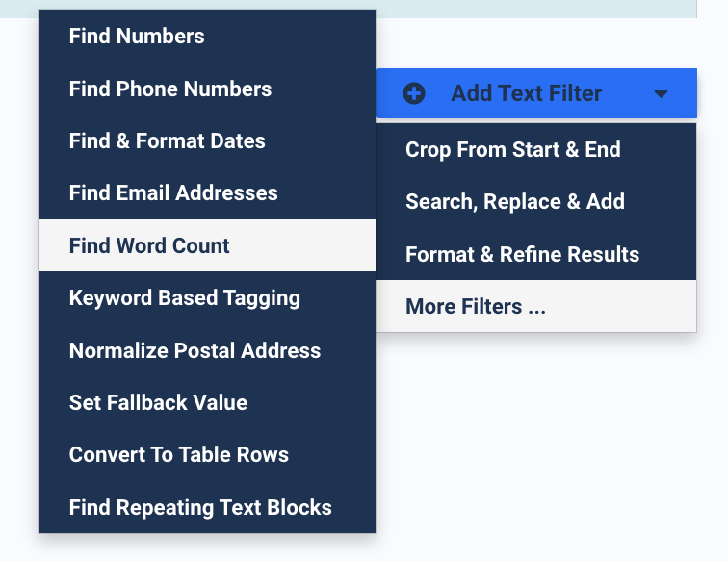
Task: Select Find Repeating Text Blocks
Action: click(207, 507)
